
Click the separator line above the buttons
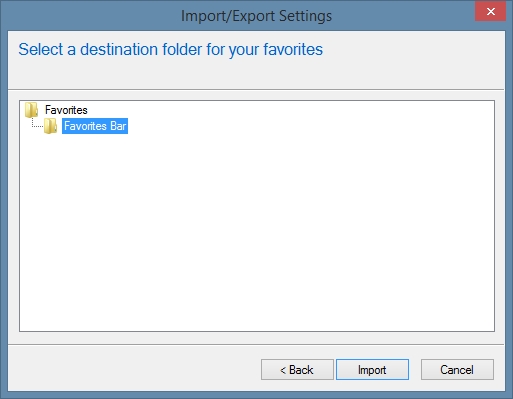pos(256,345)
